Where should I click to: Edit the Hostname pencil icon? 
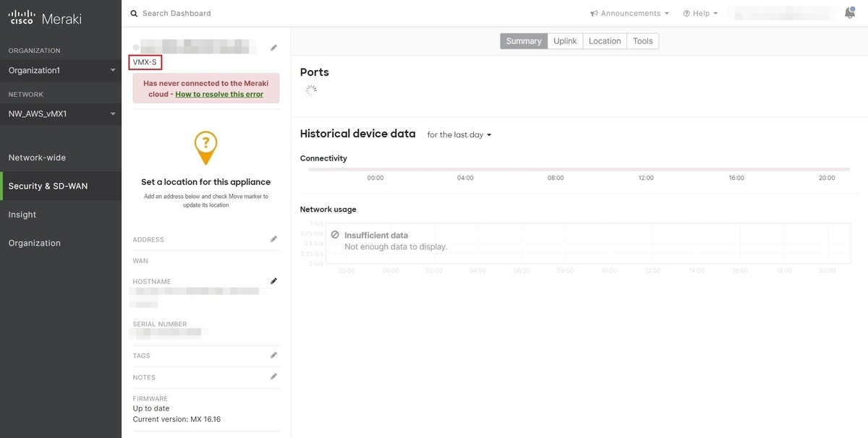coord(273,281)
